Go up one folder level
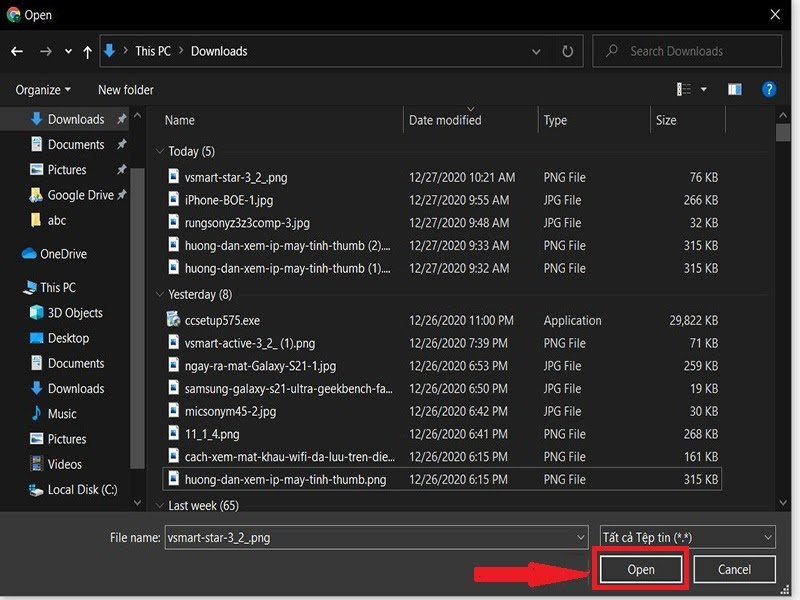Screen dimensions: 800x600 point(88,51)
